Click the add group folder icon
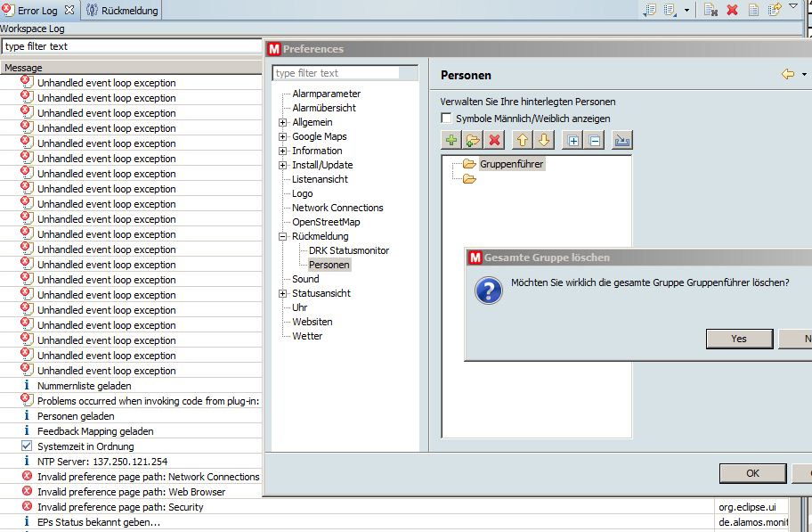 pos(473,140)
